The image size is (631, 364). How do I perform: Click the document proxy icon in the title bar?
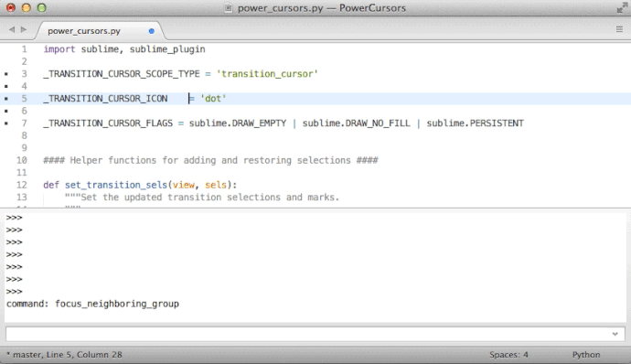pos(229,8)
